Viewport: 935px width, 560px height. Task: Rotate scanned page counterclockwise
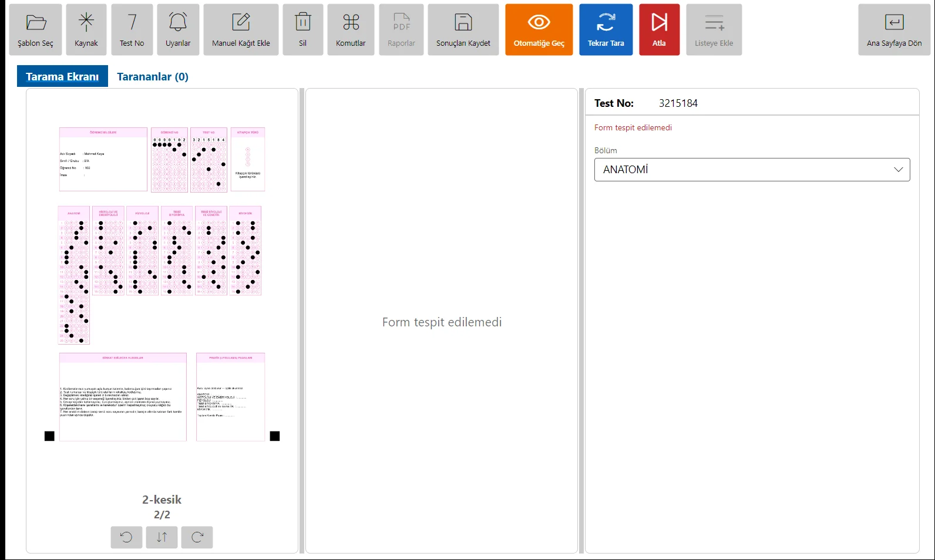pos(126,537)
